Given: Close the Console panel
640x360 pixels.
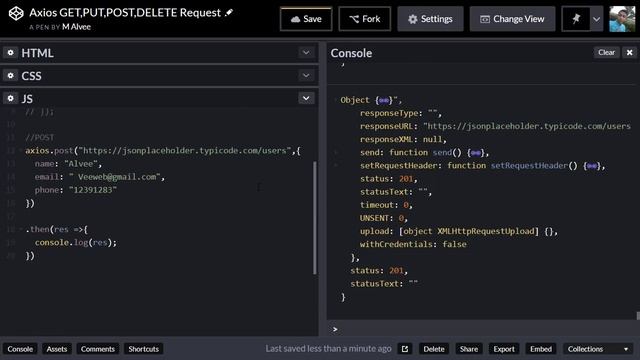Looking at the screenshot, I should (x=629, y=52).
